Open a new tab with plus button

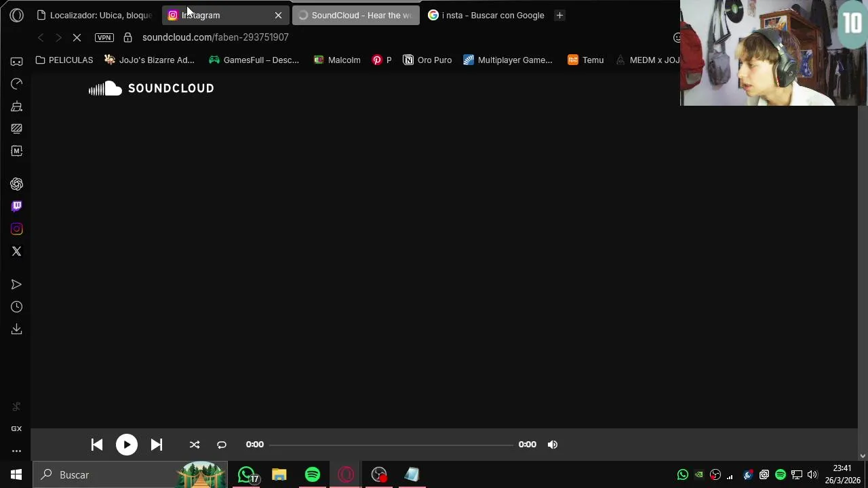(559, 15)
